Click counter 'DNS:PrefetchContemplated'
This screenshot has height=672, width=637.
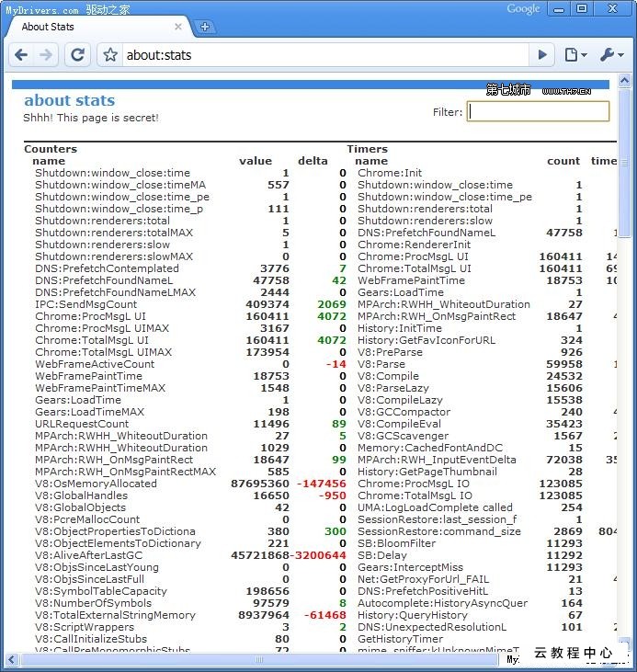pyautogui.click(x=108, y=268)
